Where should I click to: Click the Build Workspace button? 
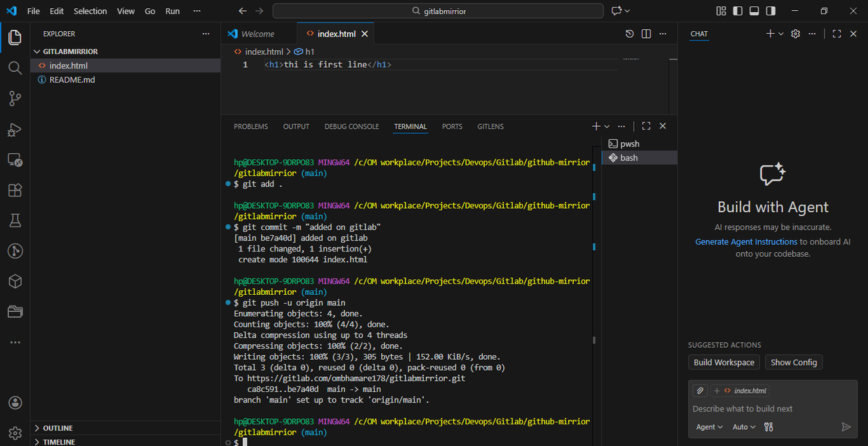(724, 363)
